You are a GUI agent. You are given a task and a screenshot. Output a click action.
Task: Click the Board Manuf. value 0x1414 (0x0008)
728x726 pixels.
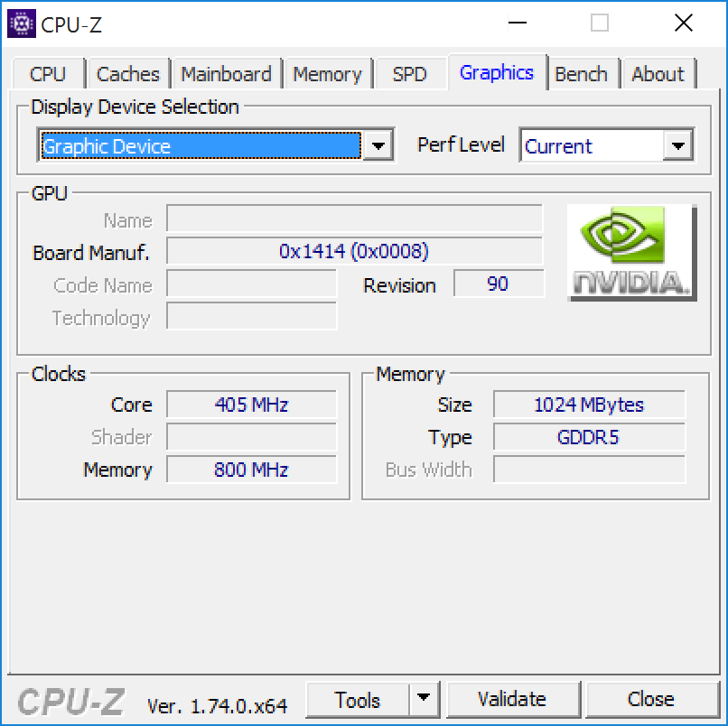point(355,251)
